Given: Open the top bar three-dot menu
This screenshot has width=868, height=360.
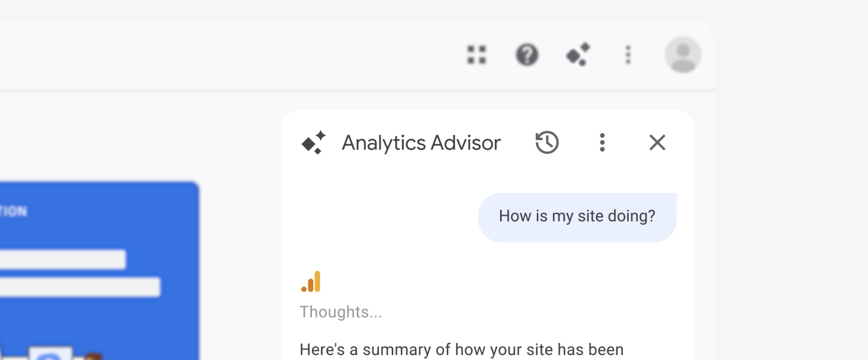Looking at the screenshot, I should click(628, 55).
